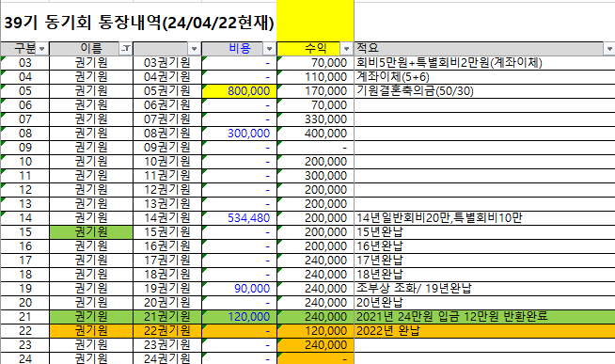This screenshot has height=364, width=615.
Task: Select the 170,000 revenue cell
Action: [x=315, y=91]
